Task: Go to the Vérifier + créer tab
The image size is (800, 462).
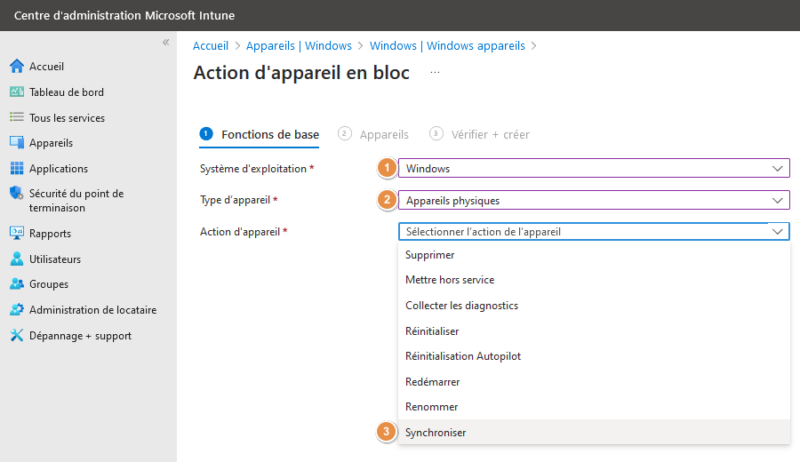Action: 490,134
